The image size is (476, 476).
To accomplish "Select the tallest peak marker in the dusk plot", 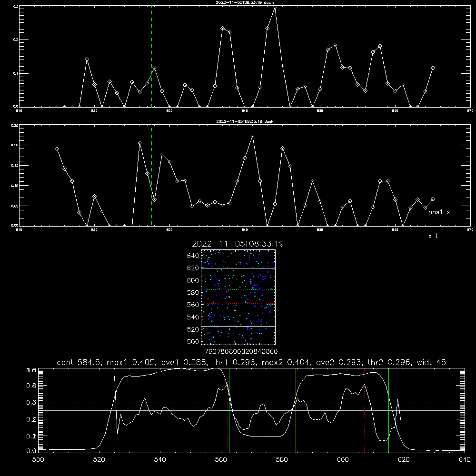I will click(x=252, y=136).
